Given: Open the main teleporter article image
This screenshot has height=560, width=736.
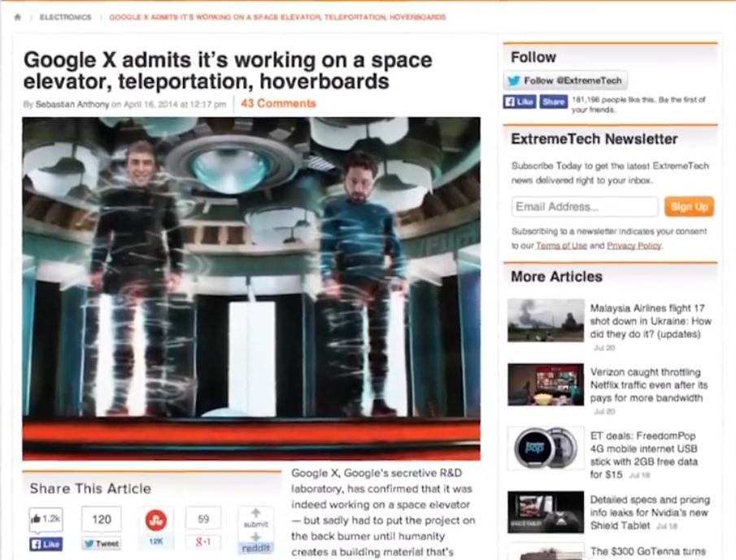Looking at the screenshot, I should pos(251,289).
